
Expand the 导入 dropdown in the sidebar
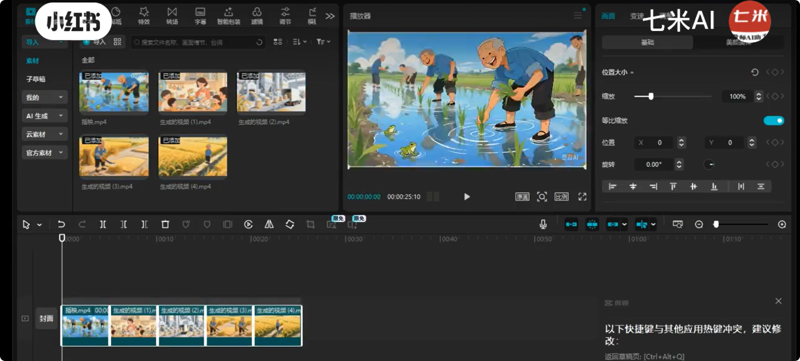coord(44,42)
